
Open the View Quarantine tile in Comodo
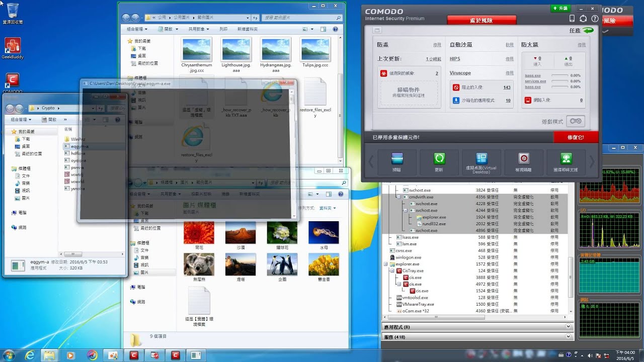point(524,161)
